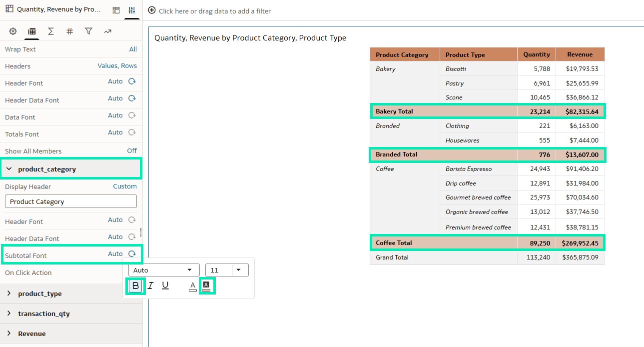Open the font background color swatch
Screen dimensions: 644x347
[x=206, y=286]
